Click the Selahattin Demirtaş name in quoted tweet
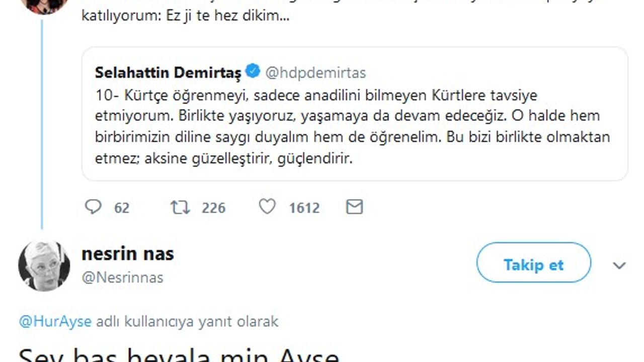 (168, 73)
